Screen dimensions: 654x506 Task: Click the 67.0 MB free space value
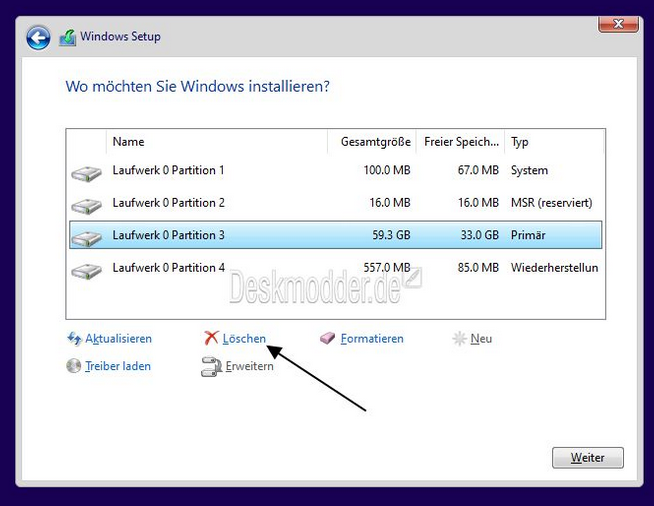[x=478, y=170]
